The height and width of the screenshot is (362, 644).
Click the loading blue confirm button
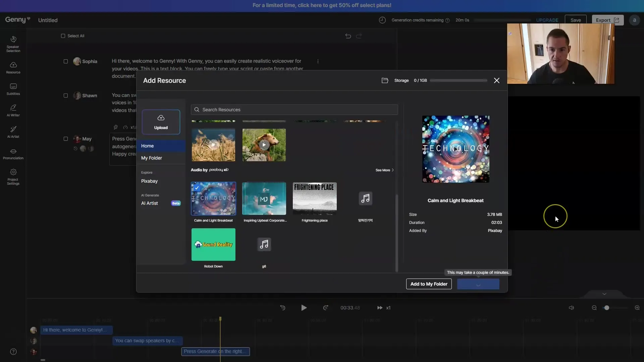478,284
